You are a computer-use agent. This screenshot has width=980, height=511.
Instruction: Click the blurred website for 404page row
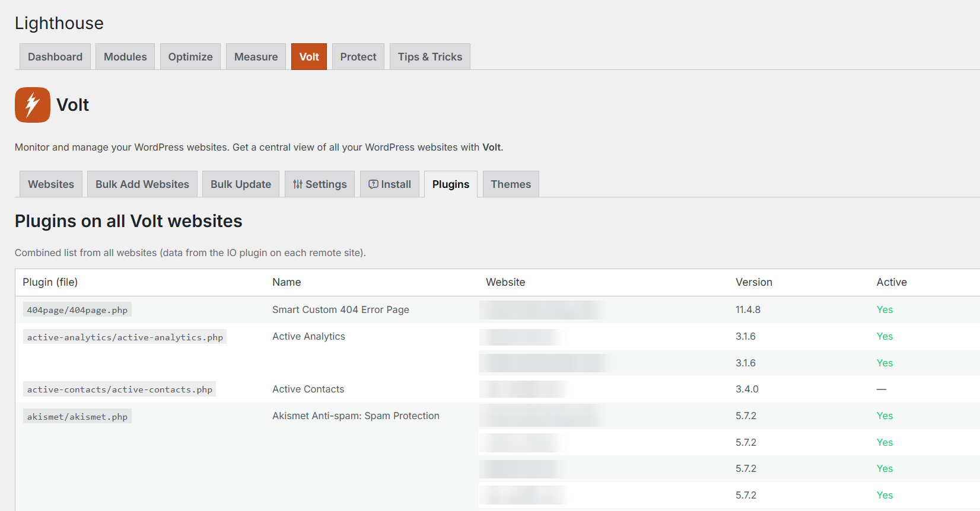click(x=542, y=310)
